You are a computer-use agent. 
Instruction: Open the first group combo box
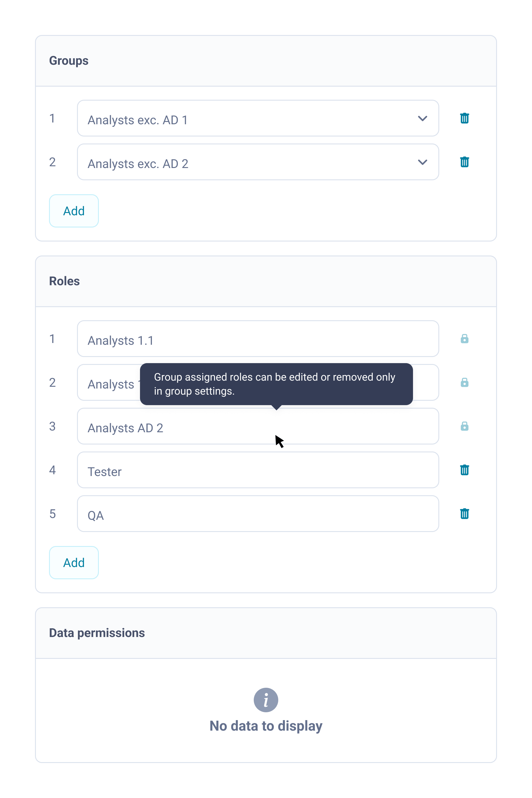point(237,118)
